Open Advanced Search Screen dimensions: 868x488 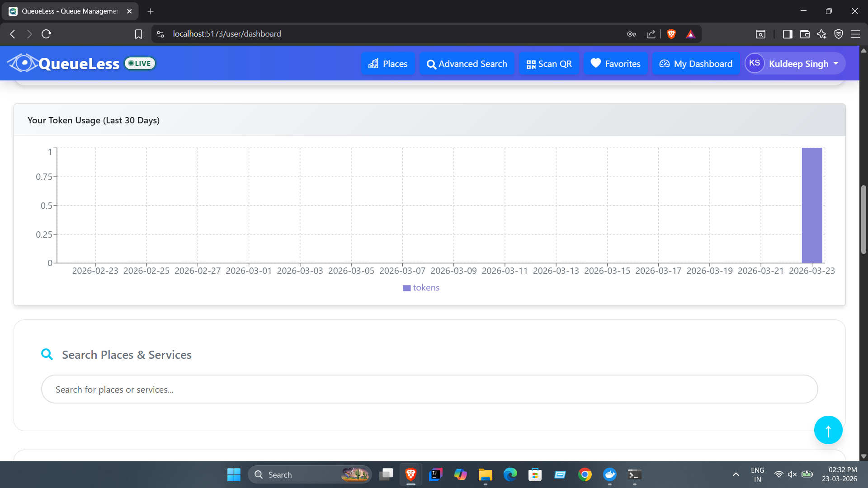tap(467, 64)
